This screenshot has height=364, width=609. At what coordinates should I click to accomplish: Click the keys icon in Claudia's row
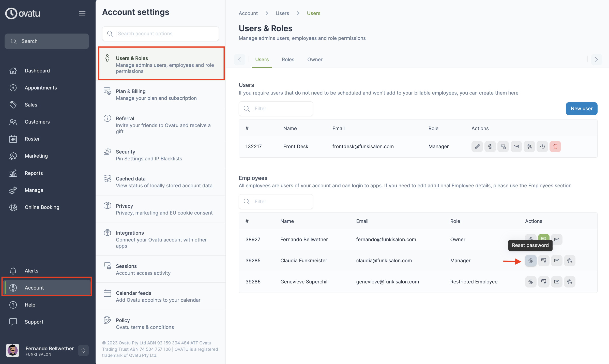570,261
